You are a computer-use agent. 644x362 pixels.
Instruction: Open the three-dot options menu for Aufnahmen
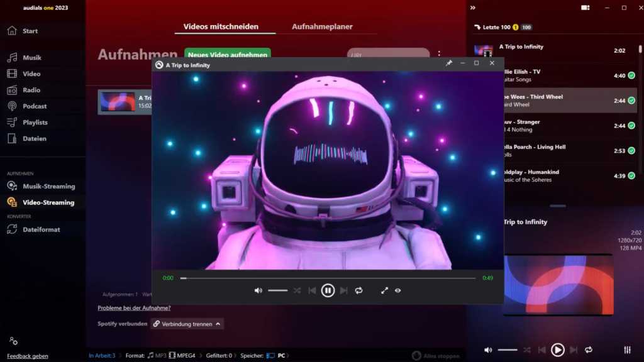coord(439,54)
